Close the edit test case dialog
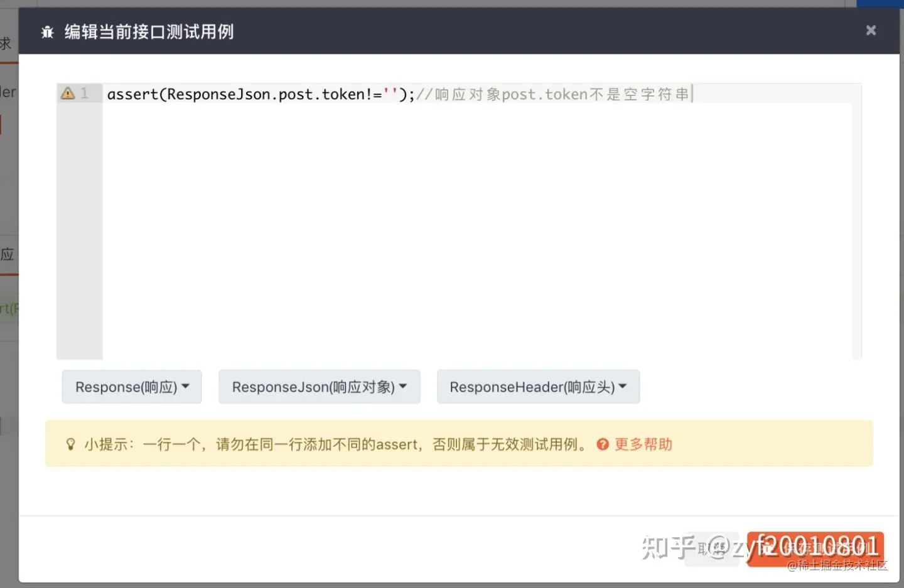The height and width of the screenshot is (588, 904). click(x=871, y=30)
